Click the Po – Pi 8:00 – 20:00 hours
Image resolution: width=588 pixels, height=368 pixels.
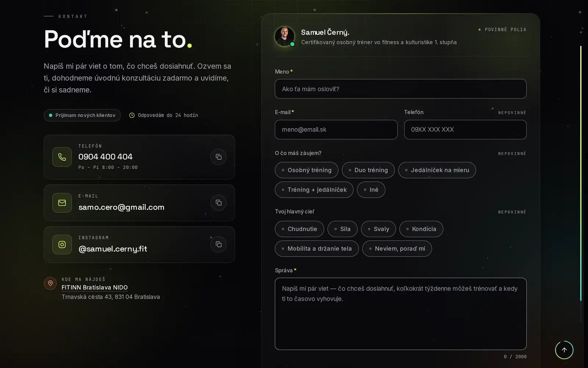108,167
